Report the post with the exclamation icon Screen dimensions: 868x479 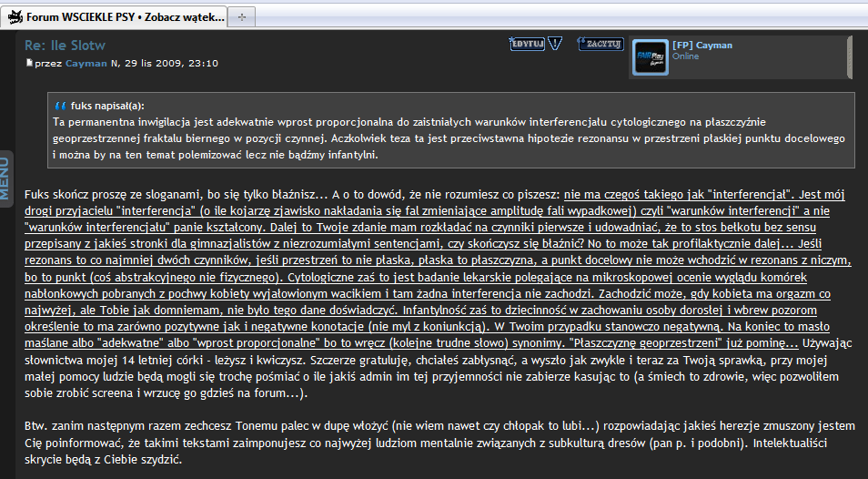(554, 43)
